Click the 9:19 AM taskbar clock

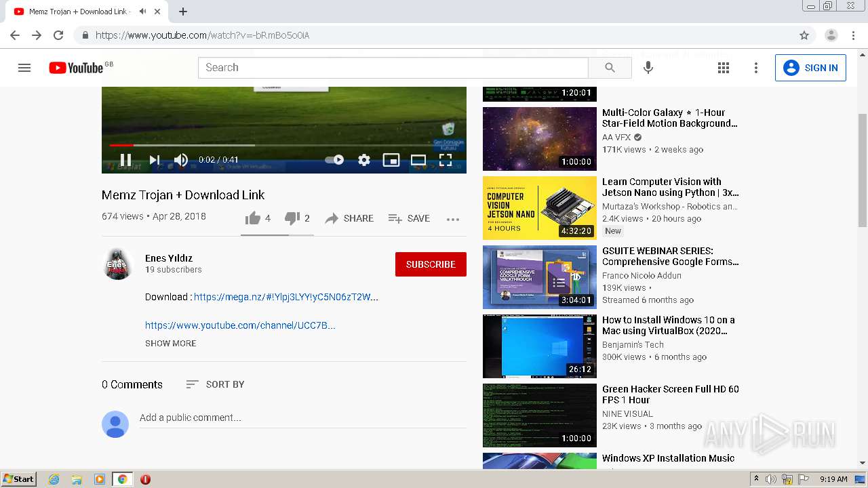pyautogui.click(x=833, y=479)
